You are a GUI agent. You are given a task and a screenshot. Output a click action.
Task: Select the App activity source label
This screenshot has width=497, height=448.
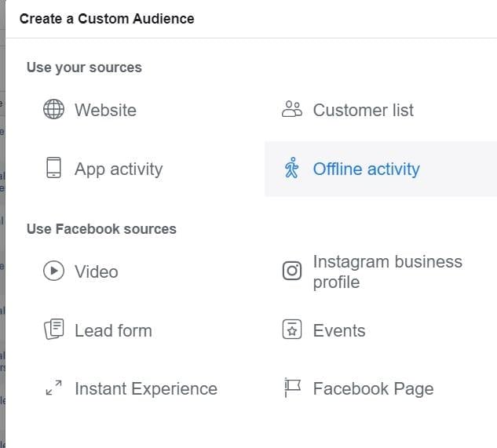[x=119, y=169]
